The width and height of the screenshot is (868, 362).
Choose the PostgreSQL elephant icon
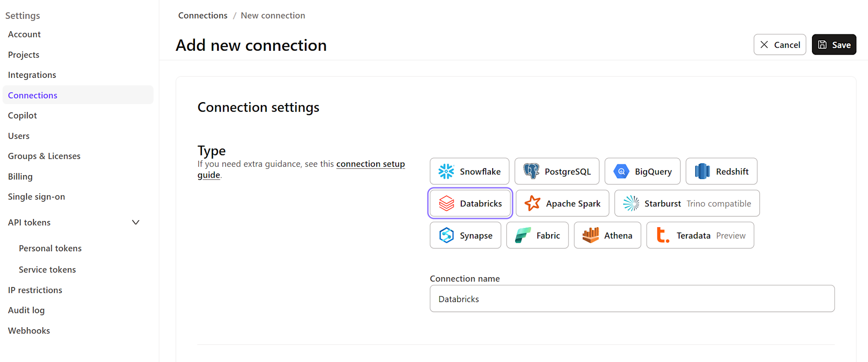point(531,171)
